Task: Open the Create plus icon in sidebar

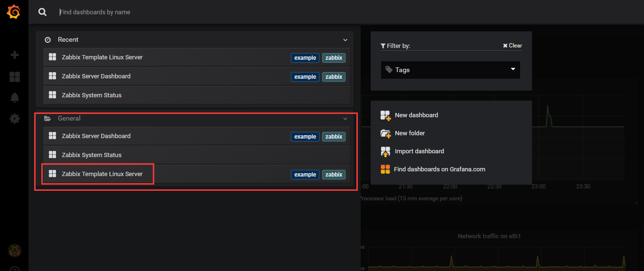Action: [x=15, y=55]
